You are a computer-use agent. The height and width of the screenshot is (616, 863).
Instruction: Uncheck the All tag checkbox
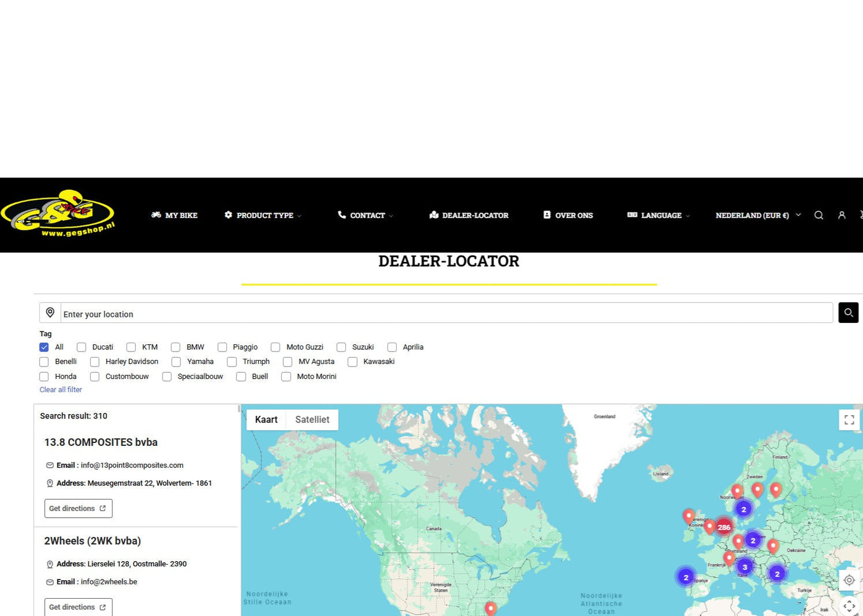tap(44, 347)
